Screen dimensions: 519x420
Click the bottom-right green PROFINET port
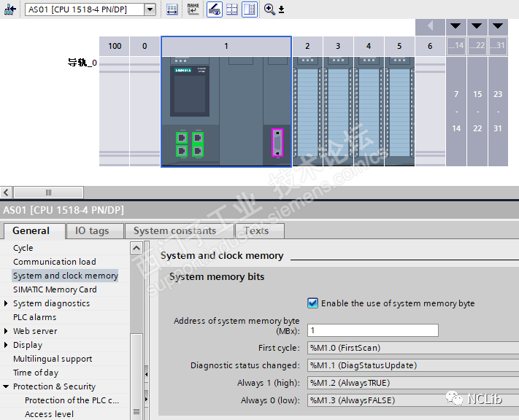198,151
